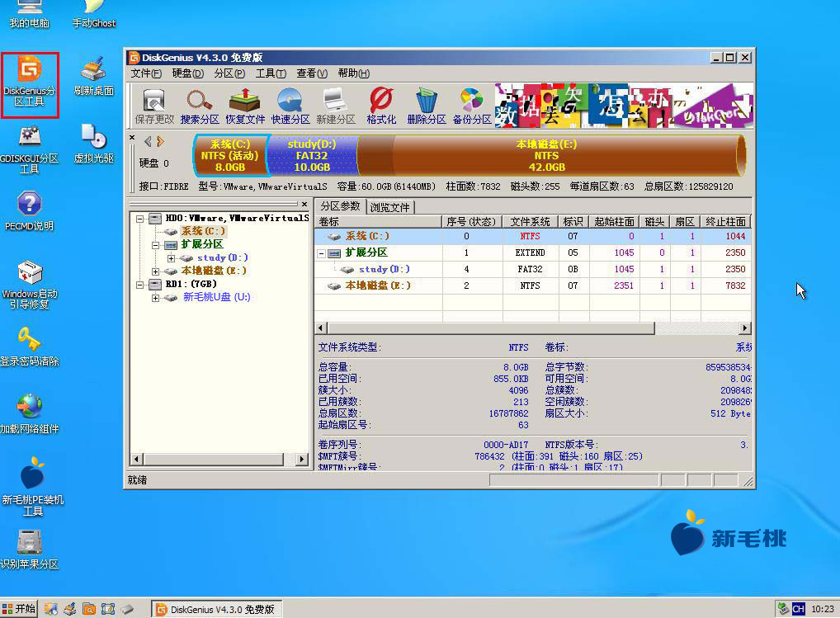Launch Windows启动引导修复 desktop tool

tap(30, 285)
